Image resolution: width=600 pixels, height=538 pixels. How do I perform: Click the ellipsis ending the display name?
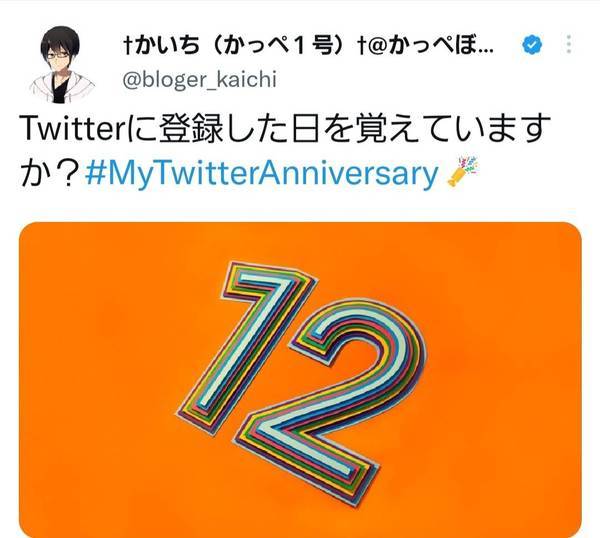pos(486,51)
